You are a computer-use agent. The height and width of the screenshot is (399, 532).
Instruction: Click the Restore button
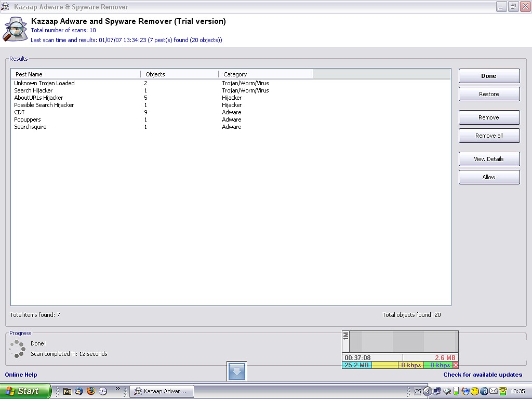point(489,94)
